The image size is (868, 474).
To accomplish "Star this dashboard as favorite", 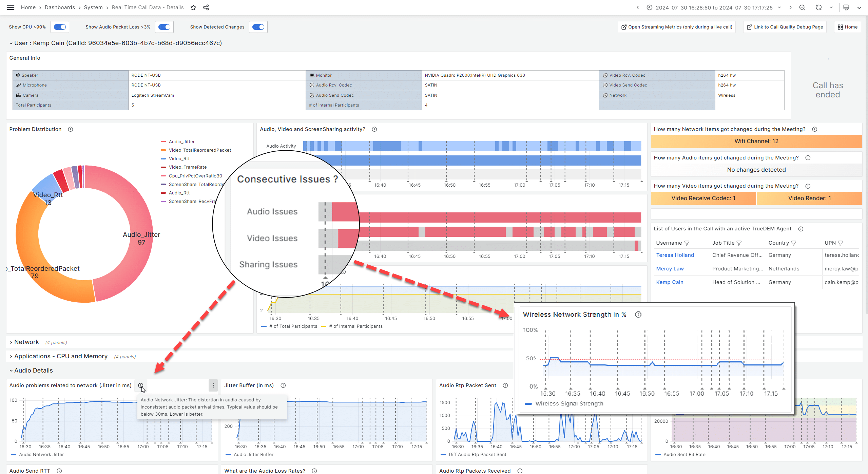I will [x=193, y=7].
